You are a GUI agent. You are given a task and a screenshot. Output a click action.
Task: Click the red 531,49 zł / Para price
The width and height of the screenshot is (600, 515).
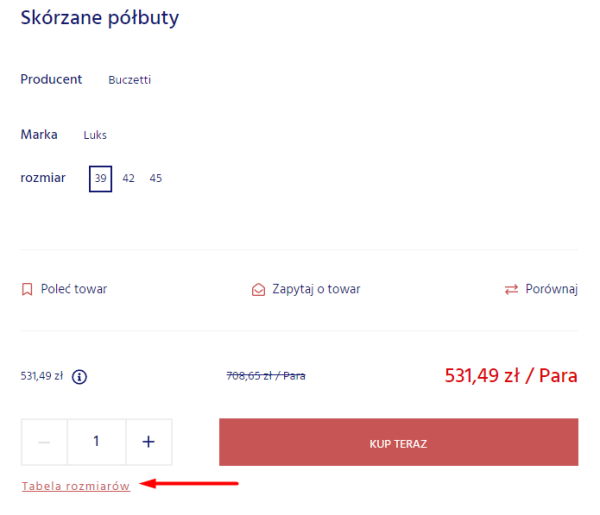pyautogui.click(x=511, y=376)
